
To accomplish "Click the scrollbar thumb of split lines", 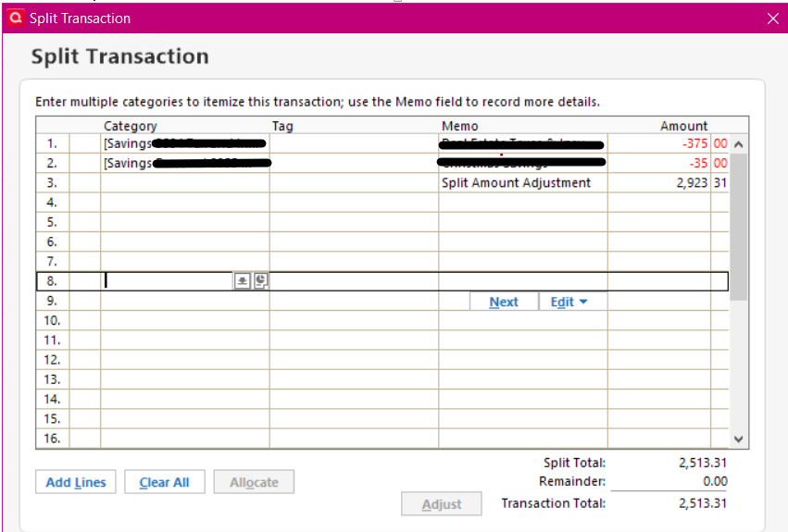I will tap(738, 227).
